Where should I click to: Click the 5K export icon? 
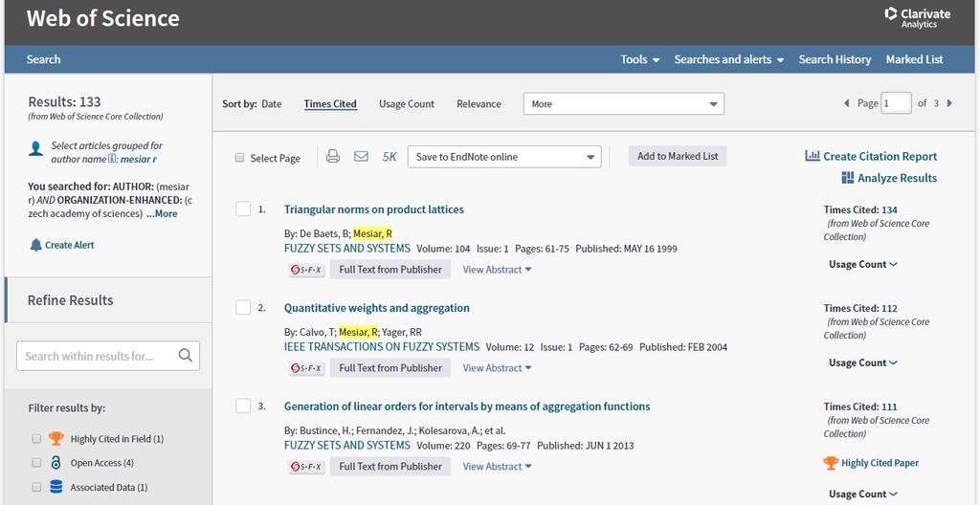390,157
